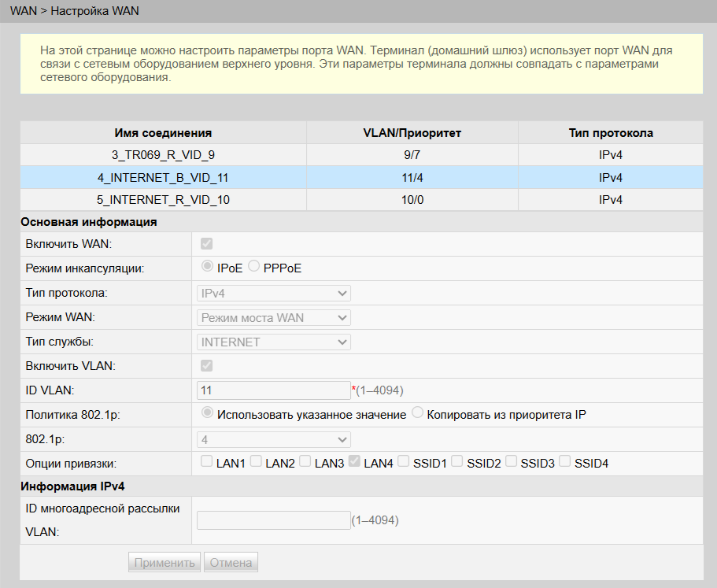The image size is (717, 588).
Task: Uncheck the LAN4 binding option
Action: (x=354, y=461)
